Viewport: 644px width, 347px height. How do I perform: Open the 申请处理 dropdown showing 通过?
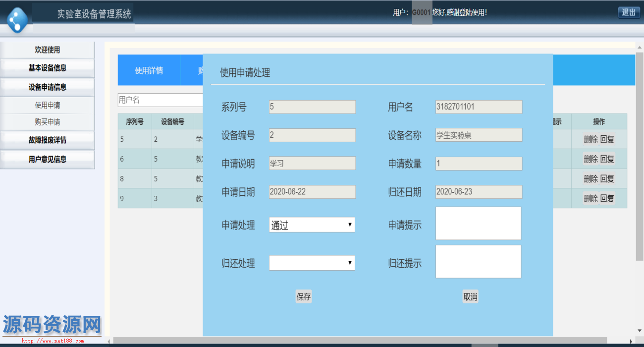click(312, 225)
